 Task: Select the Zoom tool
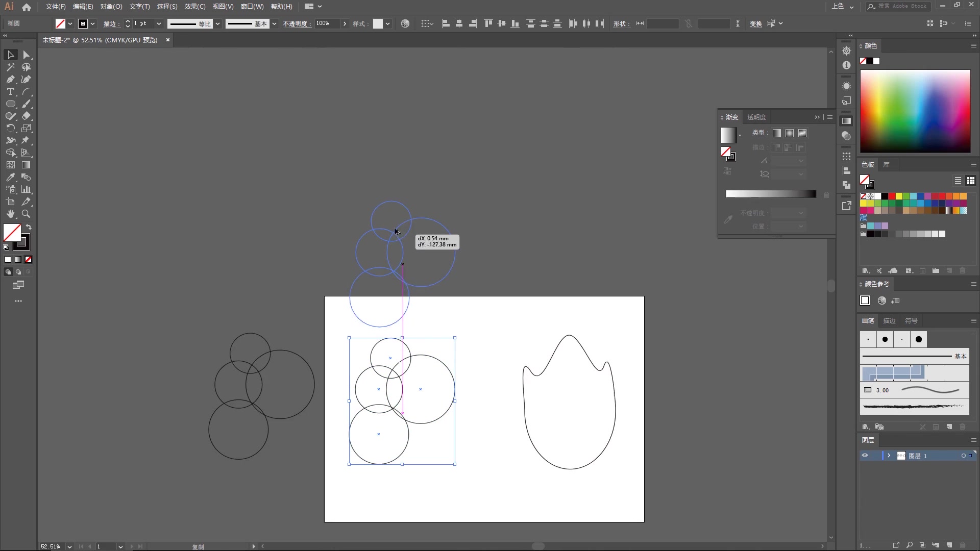pyautogui.click(x=26, y=213)
